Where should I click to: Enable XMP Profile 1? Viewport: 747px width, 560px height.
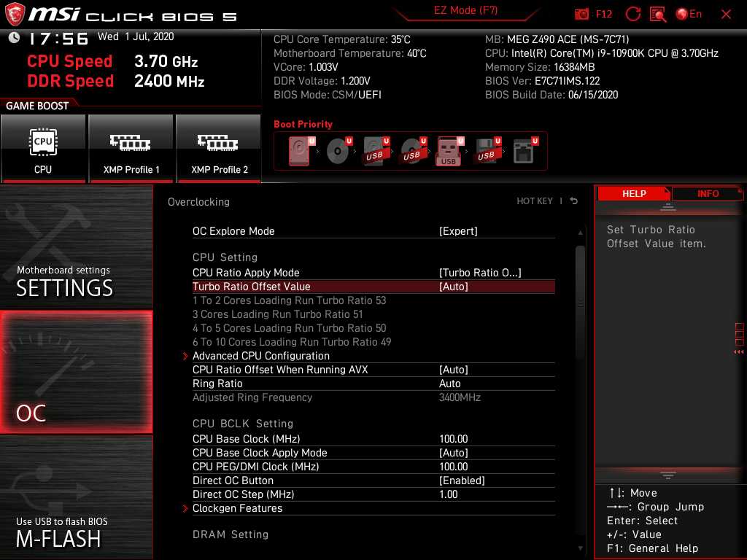(x=131, y=149)
